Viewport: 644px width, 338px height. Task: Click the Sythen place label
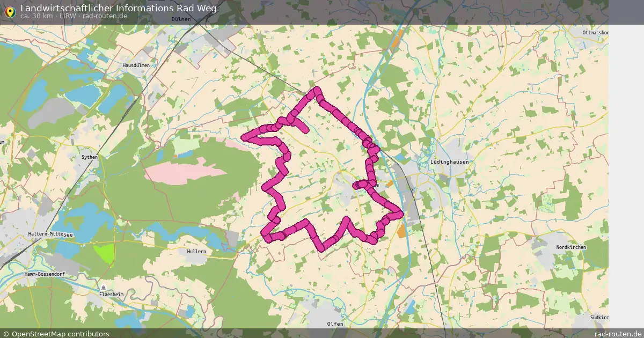(x=89, y=157)
